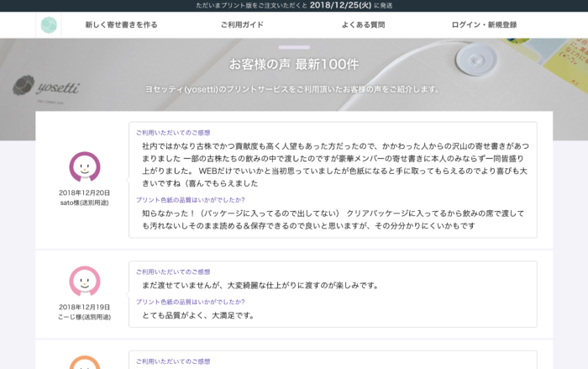
Task: Open 新しく寄せ書きを作る menu item
Action: (121, 24)
